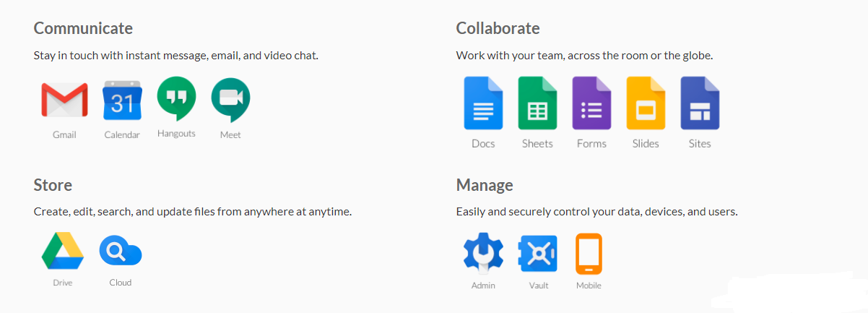The height and width of the screenshot is (313, 868).
Task: Click the Gmail text label
Action: pos(64,135)
